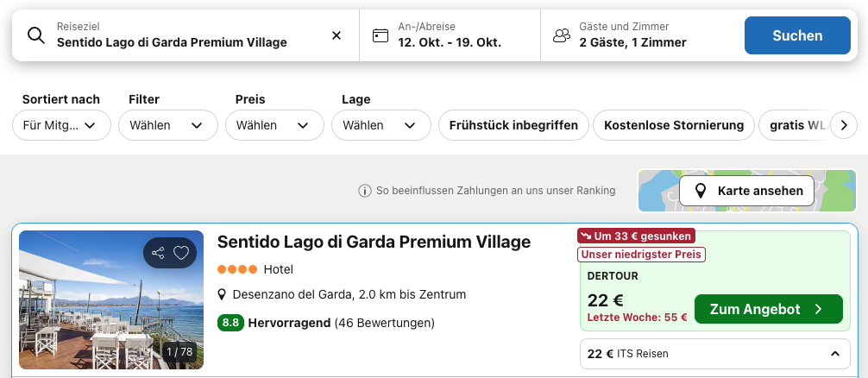
Task: Click the 'Um 33 € gesunken' badge
Action: (x=636, y=236)
